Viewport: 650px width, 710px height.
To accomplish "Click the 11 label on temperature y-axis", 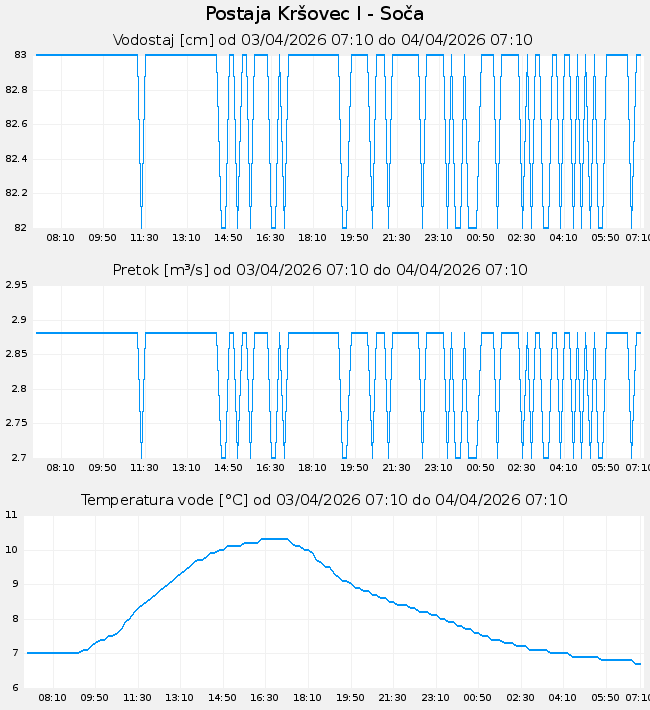I will coord(12,515).
